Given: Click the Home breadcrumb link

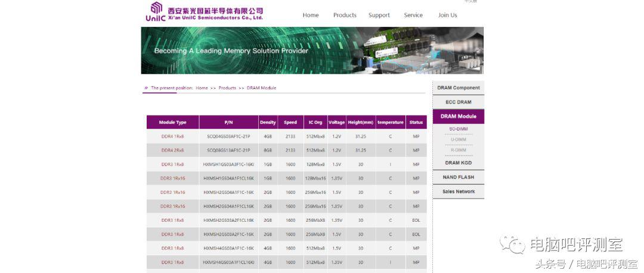Looking at the screenshot, I should tap(202, 88).
